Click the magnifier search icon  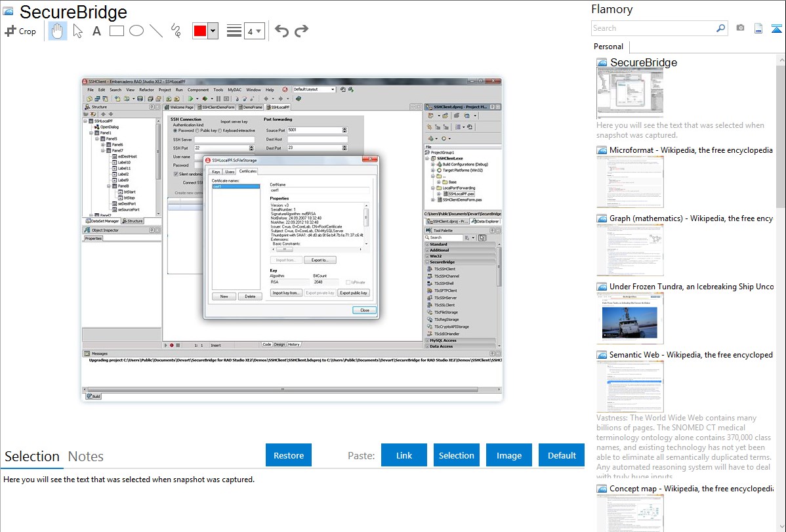(720, 28)
